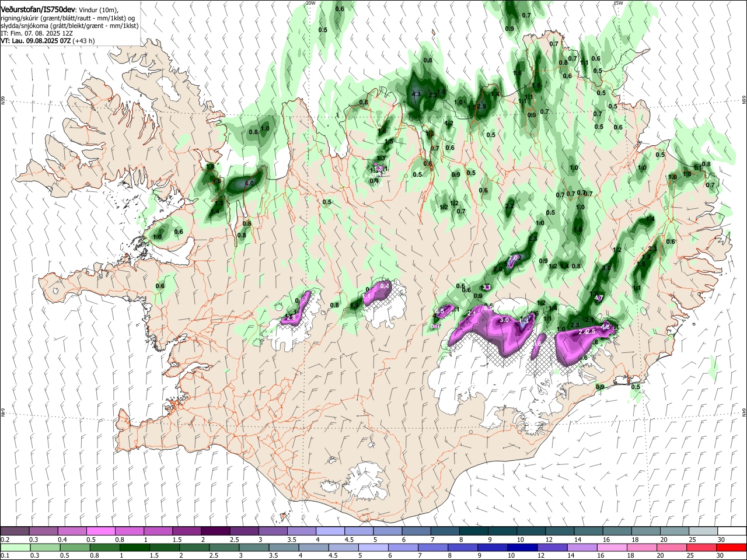Select the white upper swatch after 30

tap(732, 531)
